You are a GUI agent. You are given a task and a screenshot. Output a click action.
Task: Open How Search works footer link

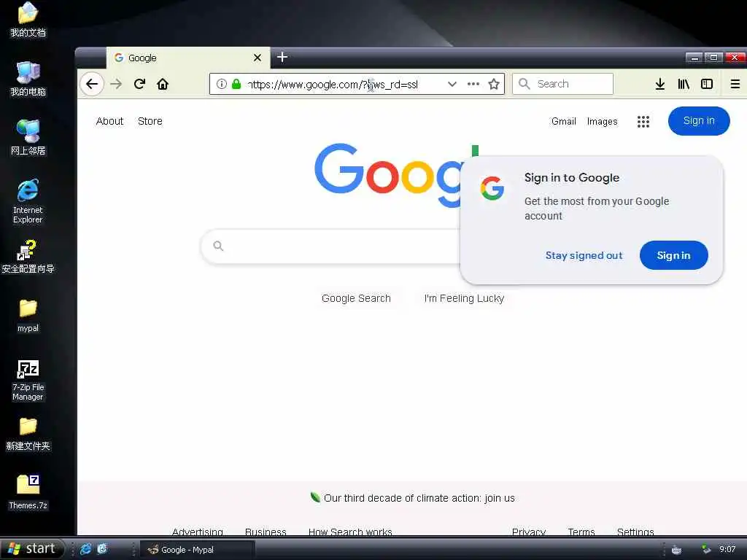[350, 532]
